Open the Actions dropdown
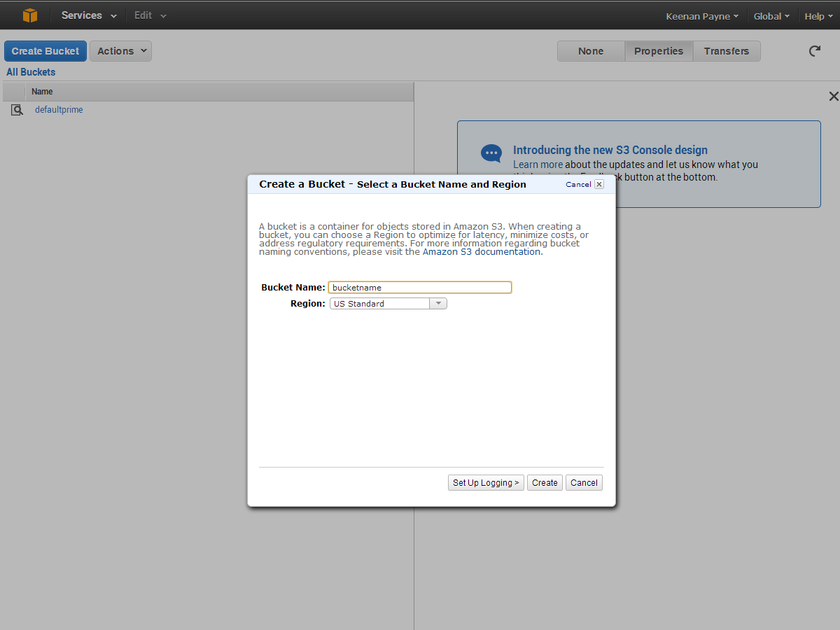This screenshot has height=630, width=840. (x=120, y=51)
